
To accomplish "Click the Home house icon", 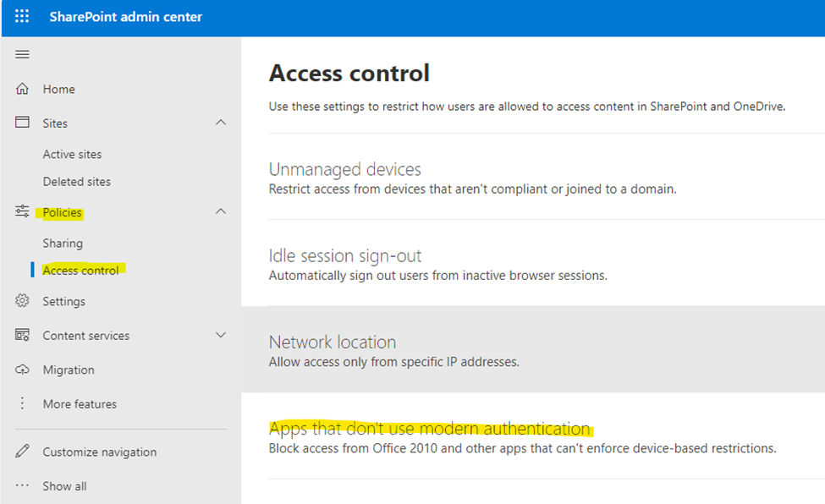I will [x=23, y=89].
